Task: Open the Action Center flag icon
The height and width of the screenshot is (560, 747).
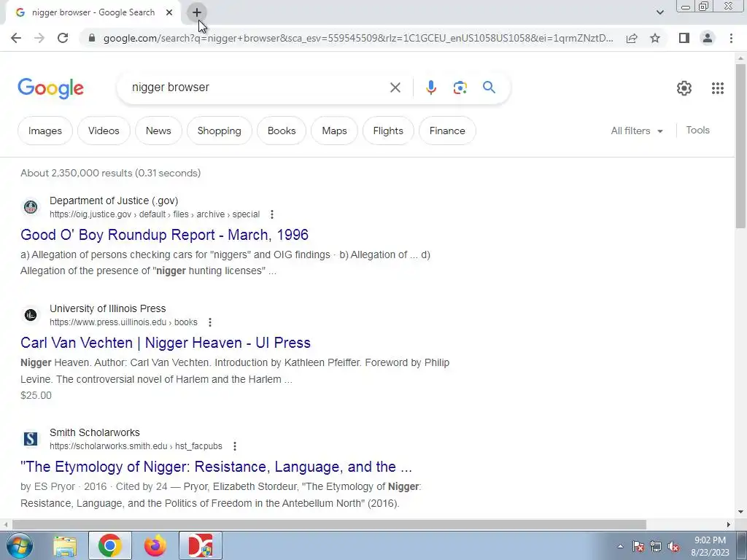Action: [638, 547]
